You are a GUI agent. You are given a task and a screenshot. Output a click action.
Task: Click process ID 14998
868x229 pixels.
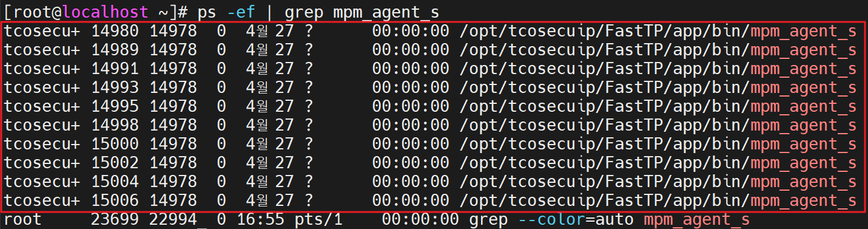point(115,125)
